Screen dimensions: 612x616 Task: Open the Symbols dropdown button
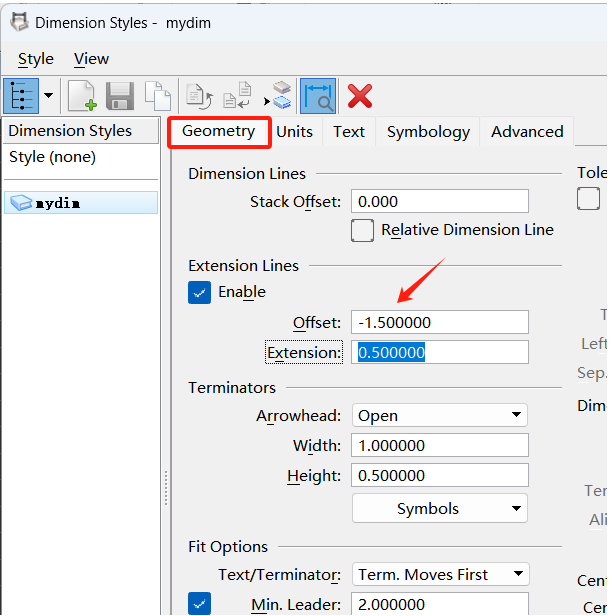(x=440, y=508)
